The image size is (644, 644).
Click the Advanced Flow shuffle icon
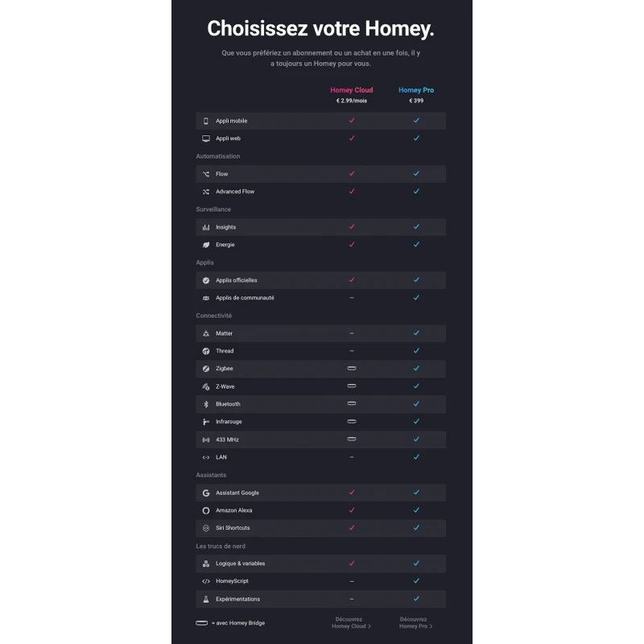pyautogui.click(x=206, y=192)
